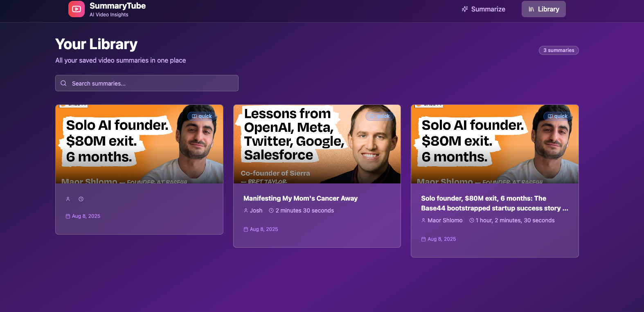
Task: Focus the Search summaries input field
Action: point(147,83)
